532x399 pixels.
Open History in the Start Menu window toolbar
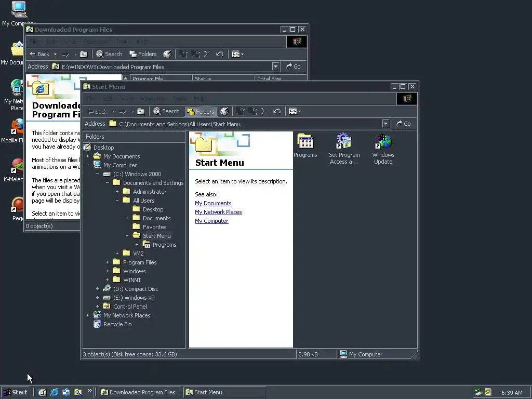(224, 111)
